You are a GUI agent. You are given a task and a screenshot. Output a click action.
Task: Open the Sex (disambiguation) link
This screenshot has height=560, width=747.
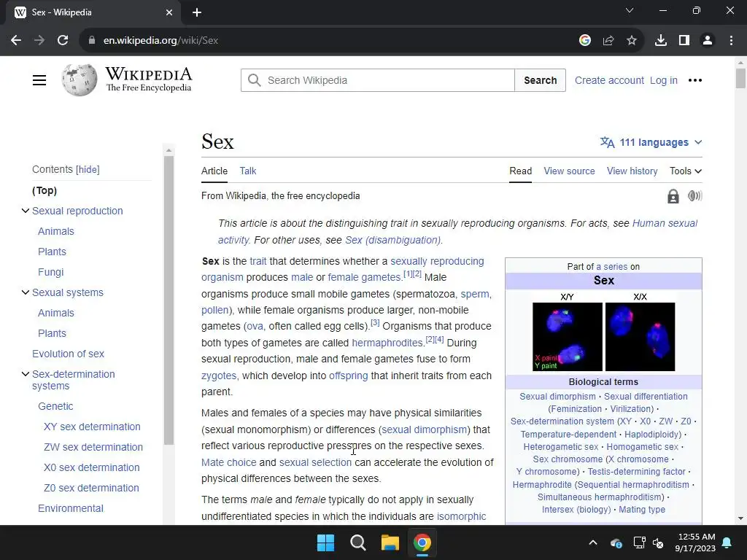392,240
